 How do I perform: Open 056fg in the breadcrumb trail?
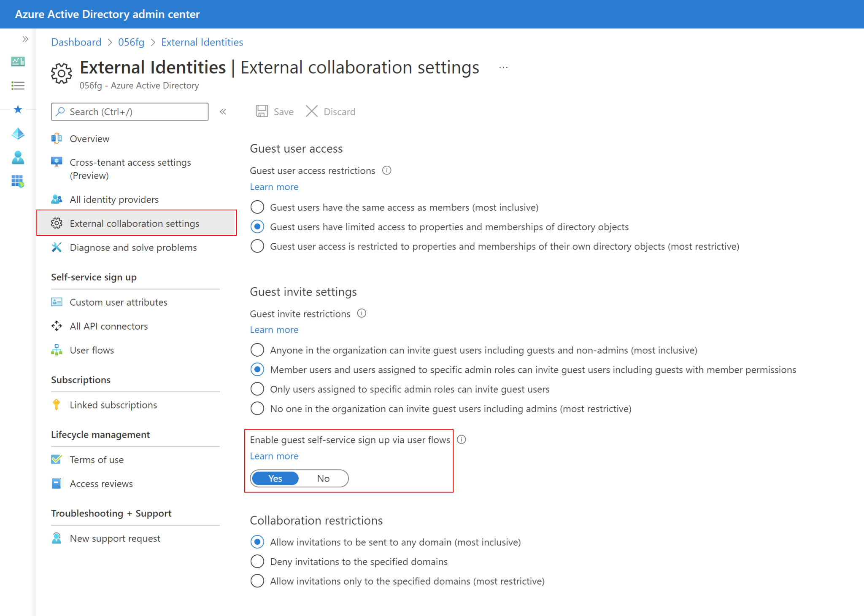click(x=131, y=42)
